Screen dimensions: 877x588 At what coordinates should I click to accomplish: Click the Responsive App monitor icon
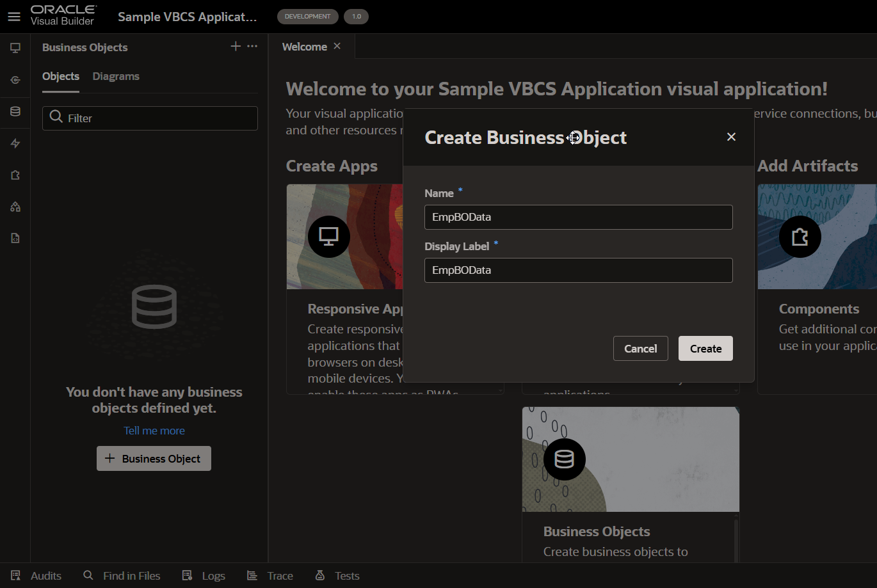click(x=329, y=237)
